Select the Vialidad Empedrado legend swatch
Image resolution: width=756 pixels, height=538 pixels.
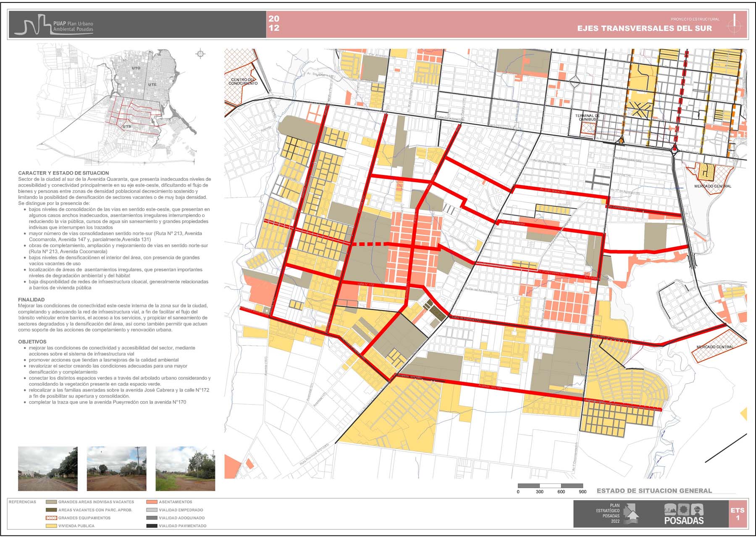(x=152, y=510)
